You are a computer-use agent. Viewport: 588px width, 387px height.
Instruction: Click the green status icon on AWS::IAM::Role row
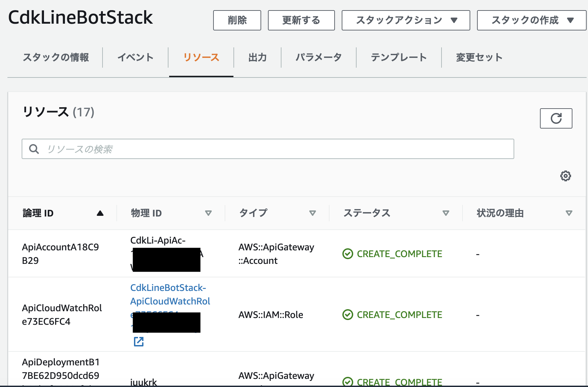pos(348,315)
